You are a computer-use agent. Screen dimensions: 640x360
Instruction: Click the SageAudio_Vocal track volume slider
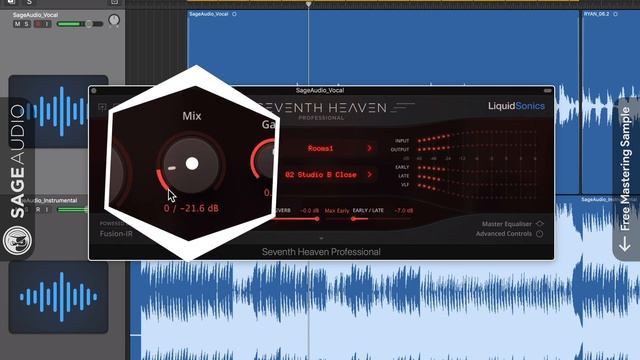coord(80,24)
